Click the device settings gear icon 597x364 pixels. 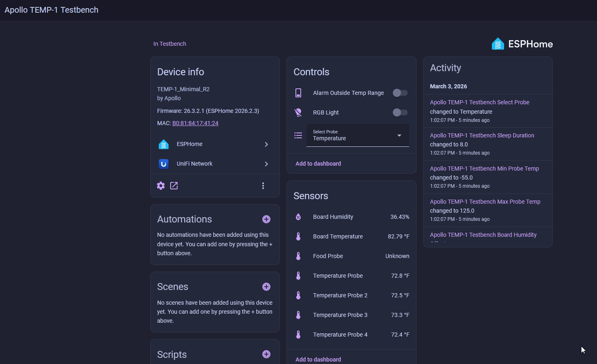[161, 186]
